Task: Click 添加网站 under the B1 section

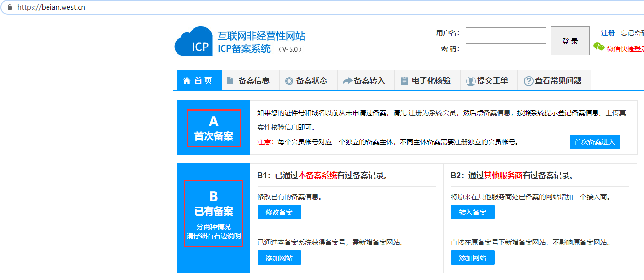Action: [279, 258]
